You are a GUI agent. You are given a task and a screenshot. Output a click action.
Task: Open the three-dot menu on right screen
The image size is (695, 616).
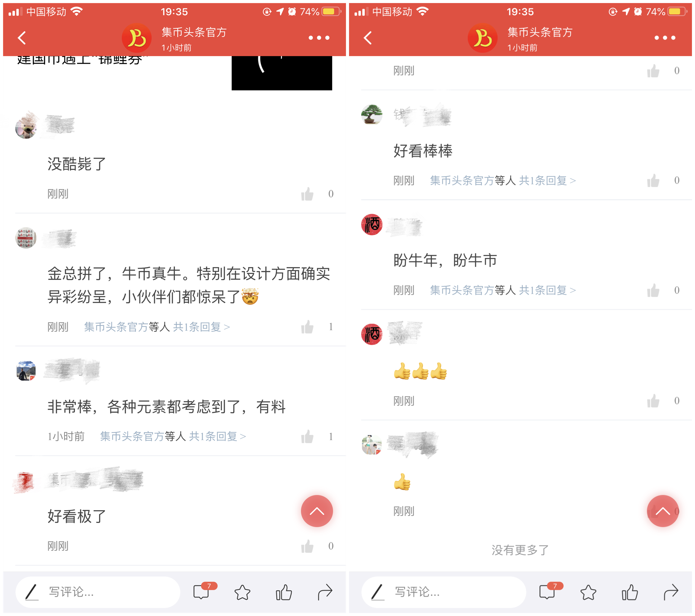point(665,38)
